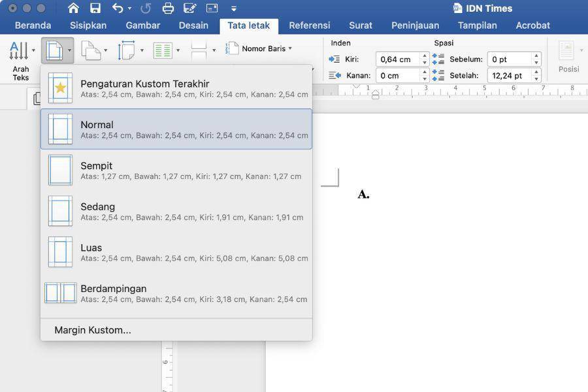Click the spacing Setelah icon

[438, 75]
